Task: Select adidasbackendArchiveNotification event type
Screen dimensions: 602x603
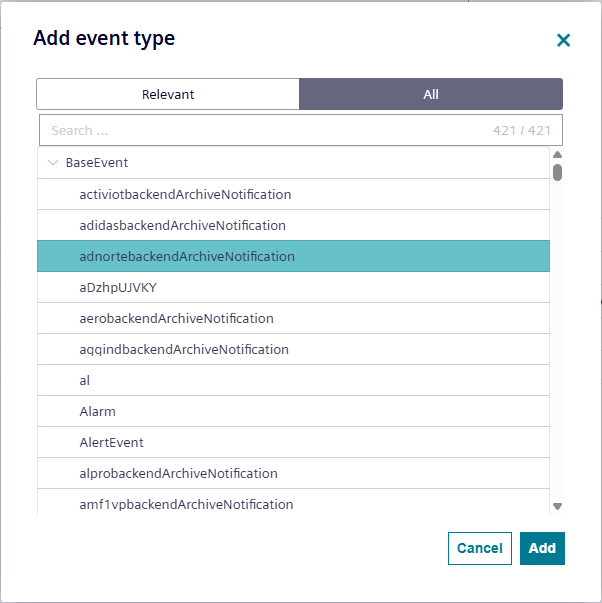Action: (x=182, y=225)
